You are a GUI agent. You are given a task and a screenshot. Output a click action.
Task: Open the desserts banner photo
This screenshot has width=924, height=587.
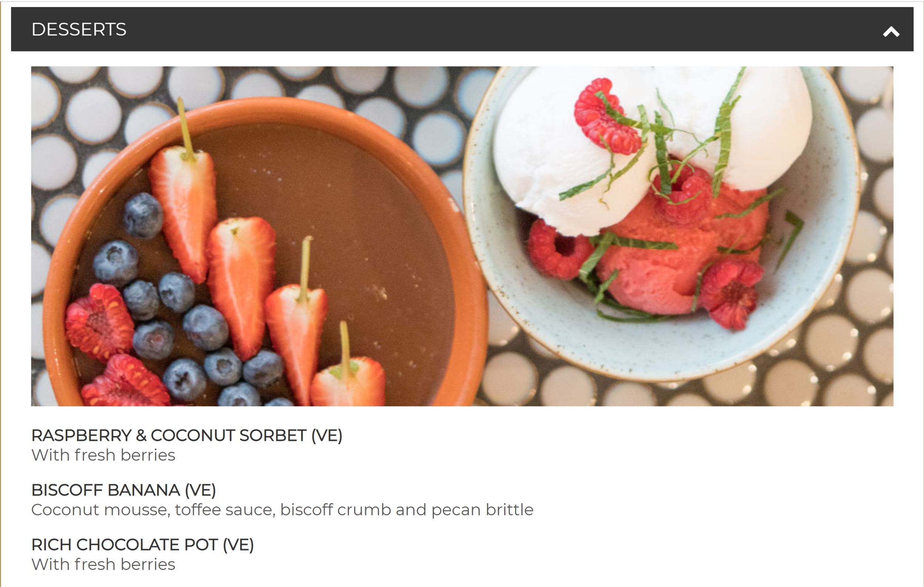click(462, 236)
